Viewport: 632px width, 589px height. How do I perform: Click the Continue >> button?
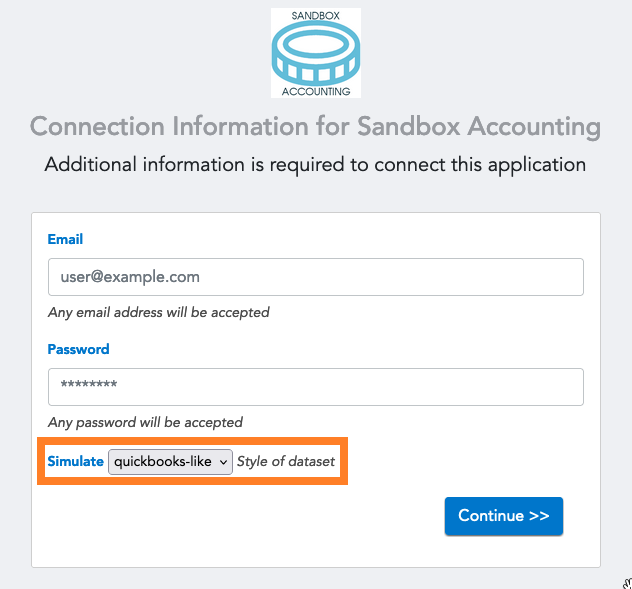(x=504, y=516)
